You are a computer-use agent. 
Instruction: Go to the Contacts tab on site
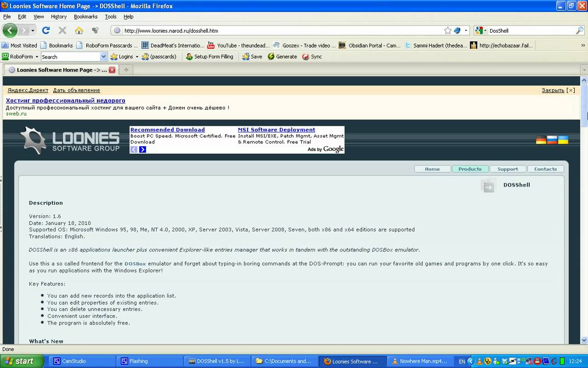[x=545, y=169]
